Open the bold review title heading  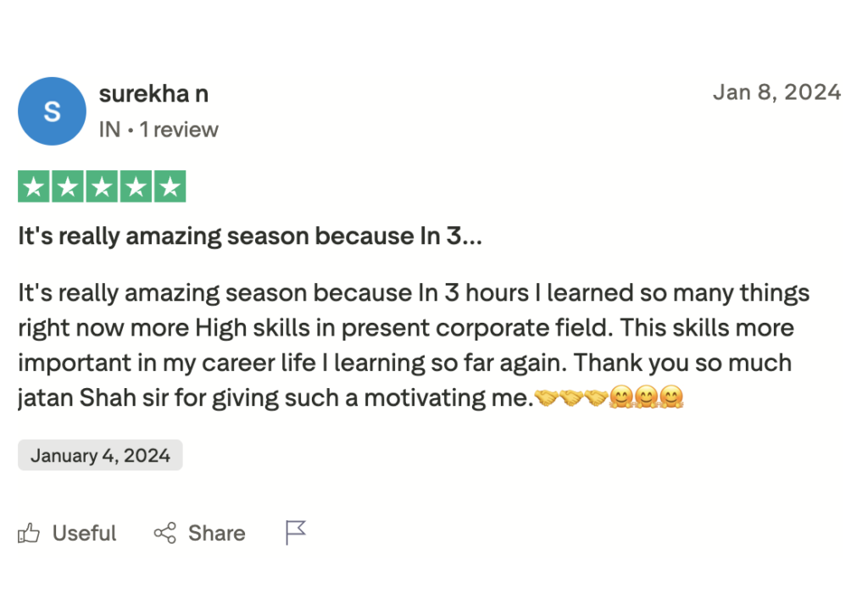coord(250,236)
